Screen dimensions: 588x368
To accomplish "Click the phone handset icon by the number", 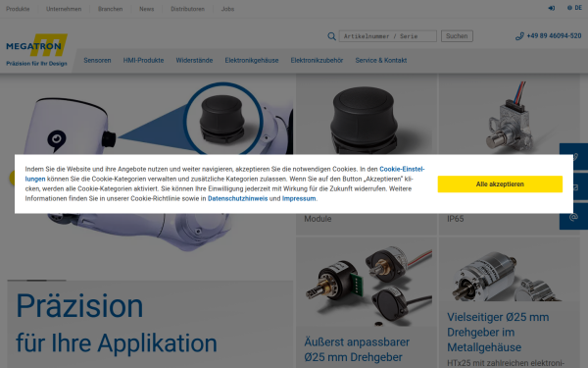I will pyautogui.click(x=519, y=36).
